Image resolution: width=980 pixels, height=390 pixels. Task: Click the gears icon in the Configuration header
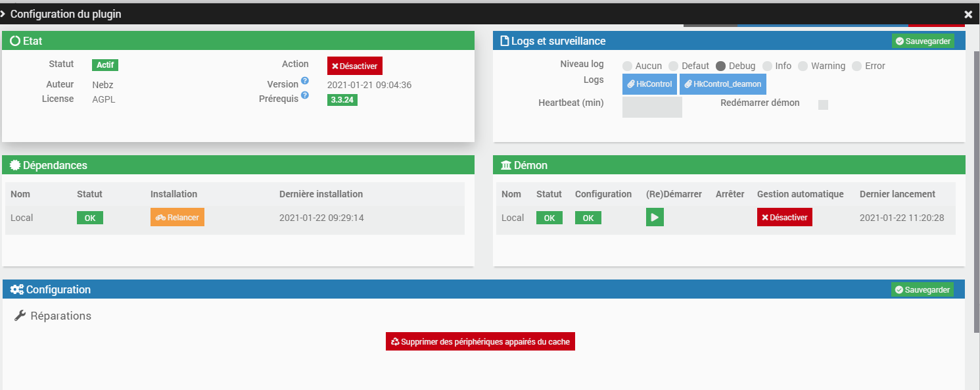17,290
